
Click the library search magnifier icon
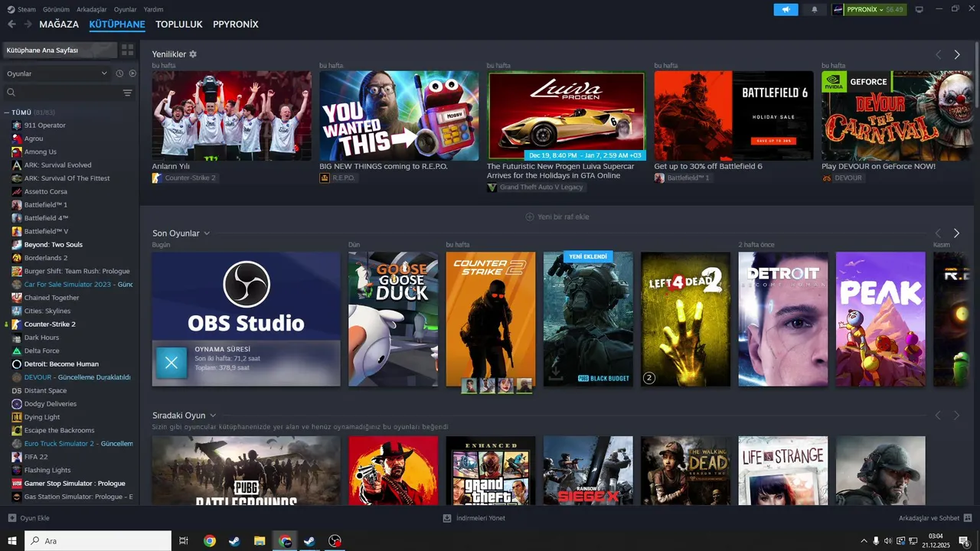pyautogui.click(x=11, y=93)
